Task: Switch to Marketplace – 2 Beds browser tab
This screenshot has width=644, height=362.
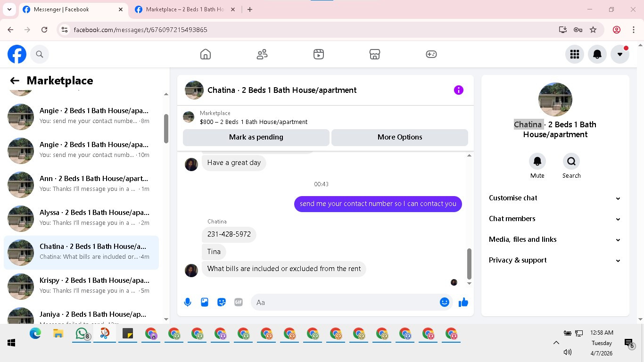Action: click(185, 9)
